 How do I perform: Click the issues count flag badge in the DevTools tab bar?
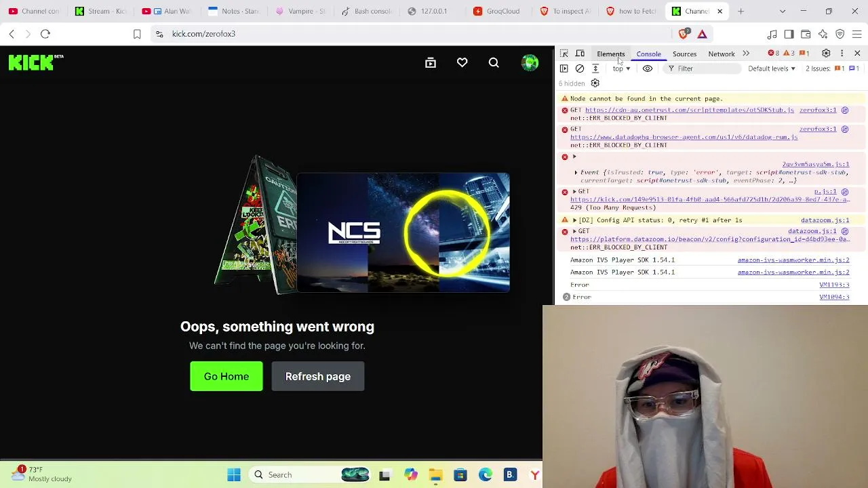coord(804,54)
